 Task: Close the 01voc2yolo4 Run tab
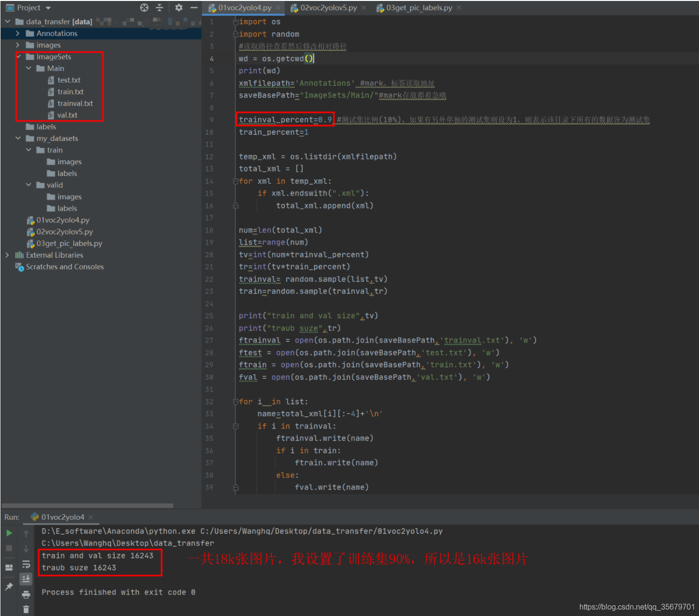point(91,517)
